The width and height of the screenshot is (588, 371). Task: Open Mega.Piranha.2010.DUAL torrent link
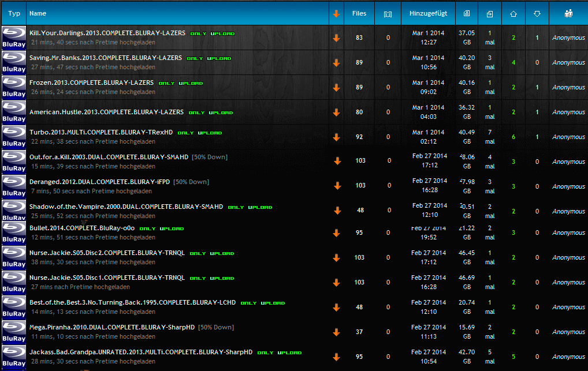(112, 327)
